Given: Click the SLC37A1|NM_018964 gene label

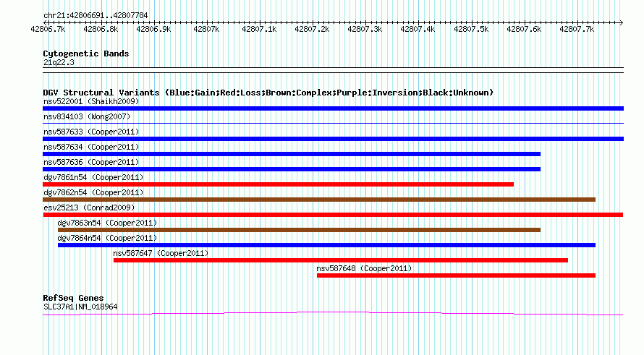Looking at the screenshot, I should [80, 307].
